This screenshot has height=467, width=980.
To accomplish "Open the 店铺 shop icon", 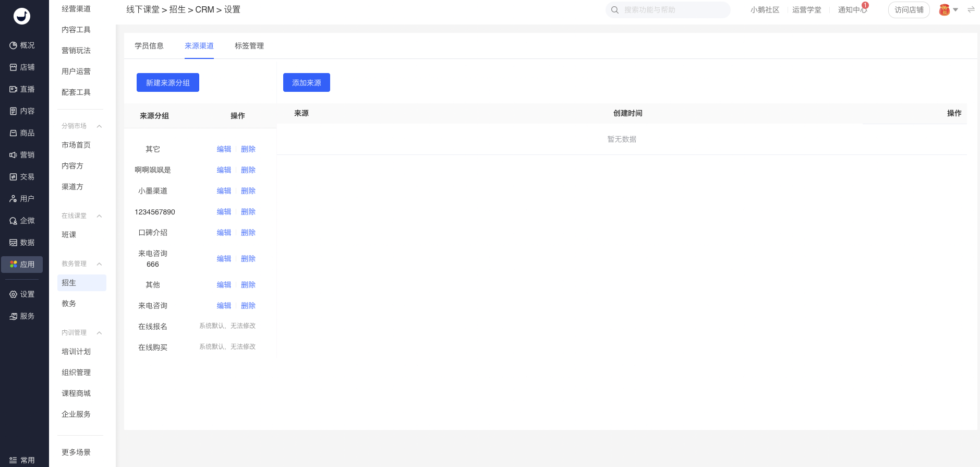I will pyautogui.click(x=14, y=67).
